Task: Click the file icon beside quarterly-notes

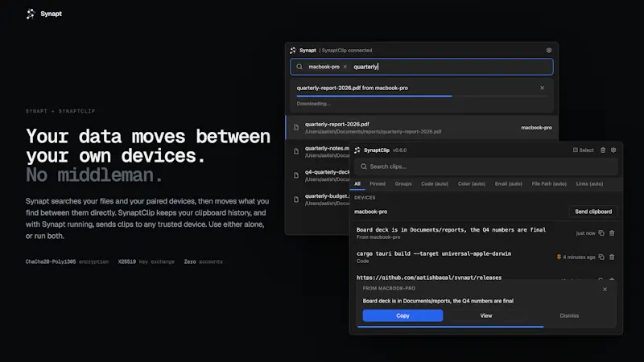Action: 296,151
